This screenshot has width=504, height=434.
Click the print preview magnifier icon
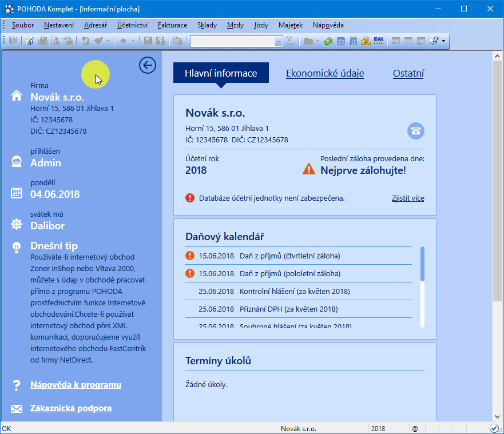pyautogui.click(x=55, y=41)
